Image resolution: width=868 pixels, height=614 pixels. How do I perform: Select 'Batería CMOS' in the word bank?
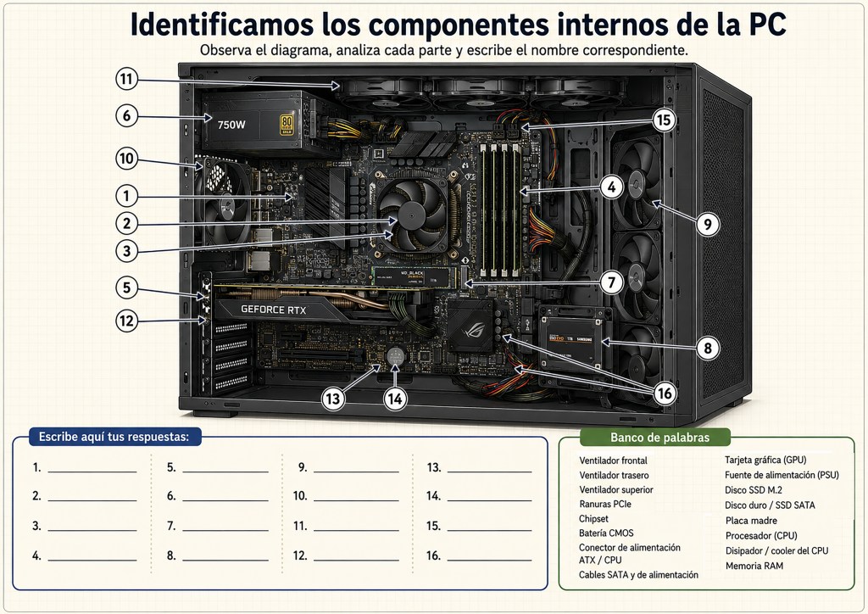[x=606, y=533]
